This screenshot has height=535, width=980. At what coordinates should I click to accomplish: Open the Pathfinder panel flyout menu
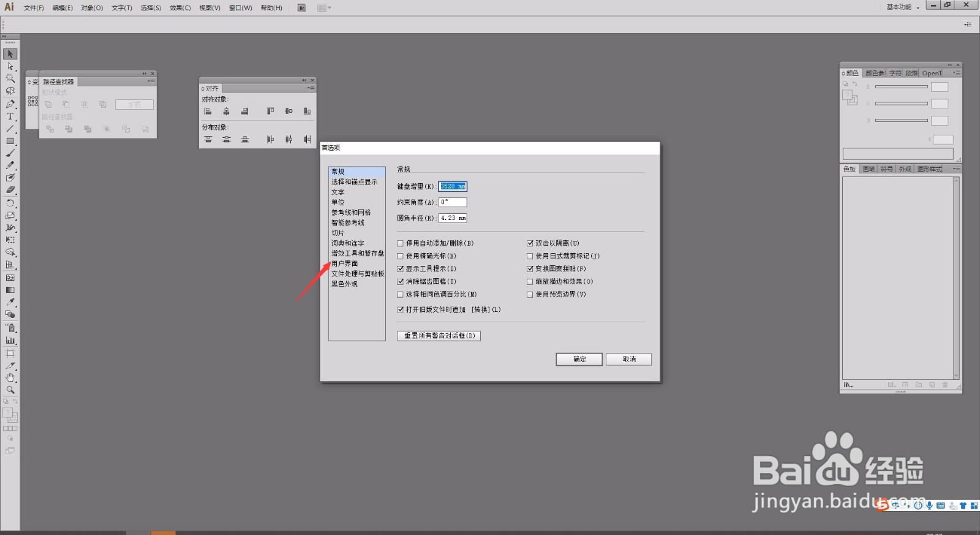(151, 81)
